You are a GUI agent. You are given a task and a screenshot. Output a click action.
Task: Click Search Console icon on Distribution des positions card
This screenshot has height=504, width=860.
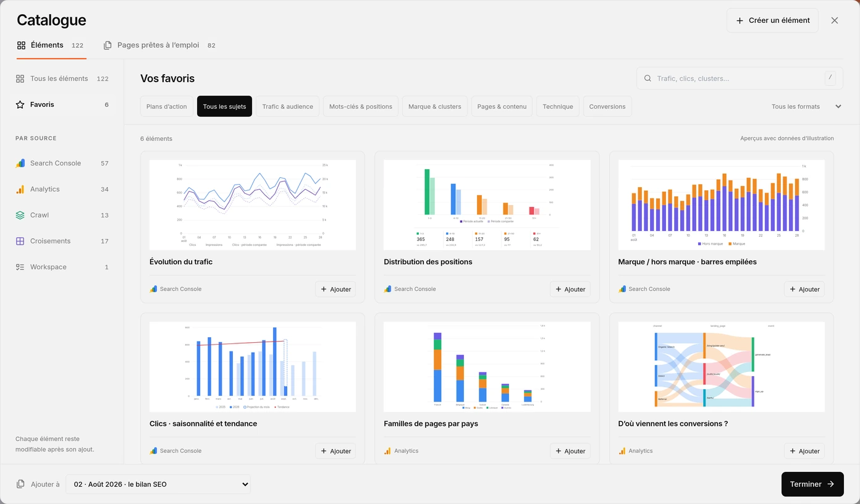click(388, 289)
